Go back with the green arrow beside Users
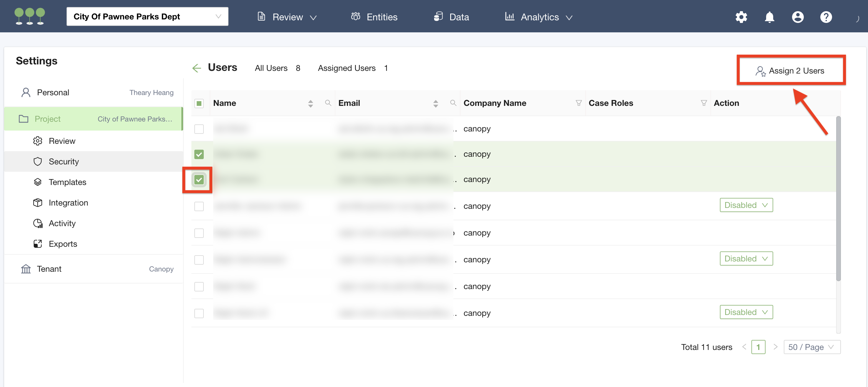The width and height of the screenshot is (868, 387). 196,68
